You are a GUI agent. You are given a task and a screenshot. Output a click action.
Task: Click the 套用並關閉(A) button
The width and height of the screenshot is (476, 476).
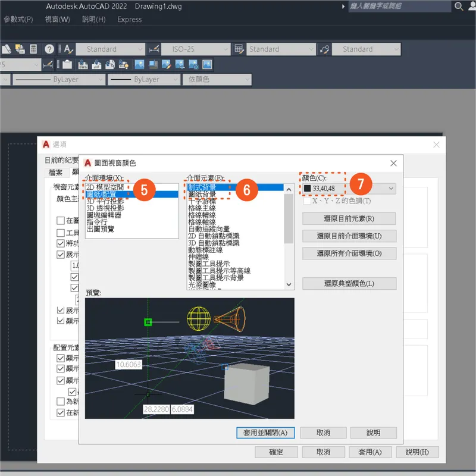(x=265, y=433)
